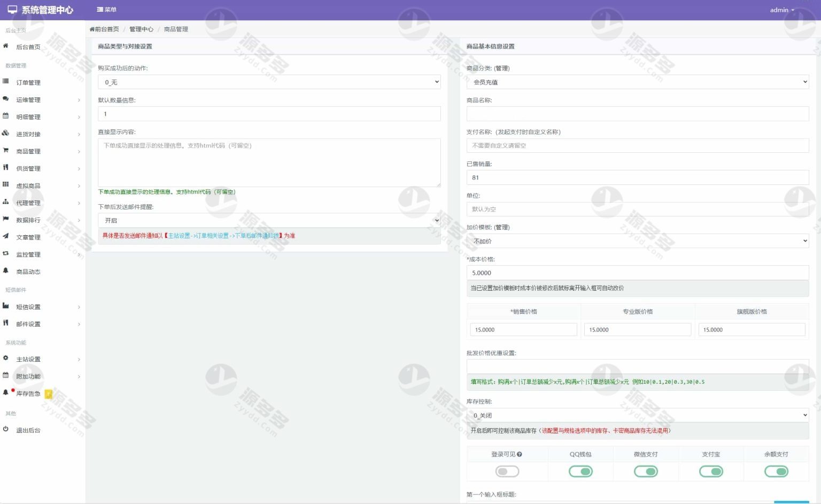The image size is (821, 504).
Task: Disable the 支付宝 payment toggle
Action: pyautogui.click(x=711, y=471)
